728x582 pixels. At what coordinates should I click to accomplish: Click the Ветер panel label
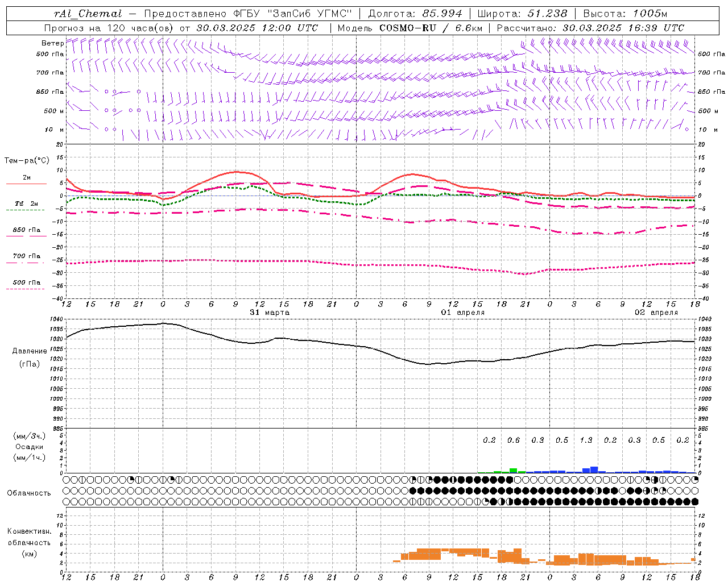coord(52,43)
